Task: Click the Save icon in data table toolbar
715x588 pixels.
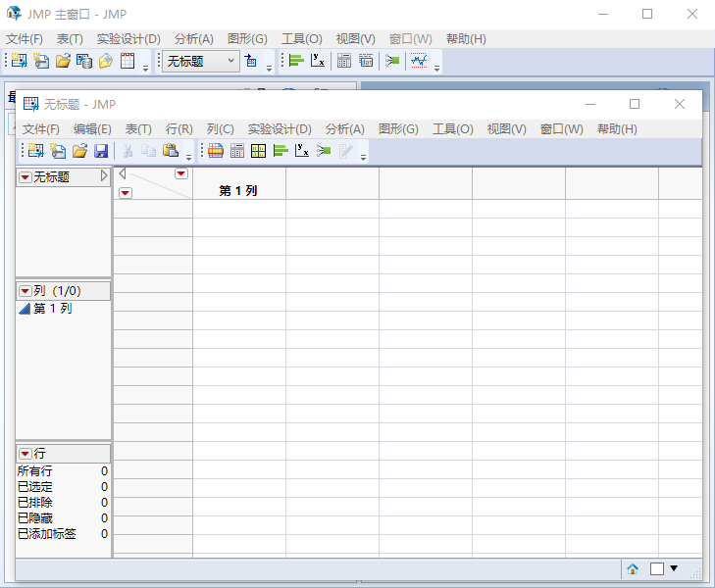Action: (101, 151)
